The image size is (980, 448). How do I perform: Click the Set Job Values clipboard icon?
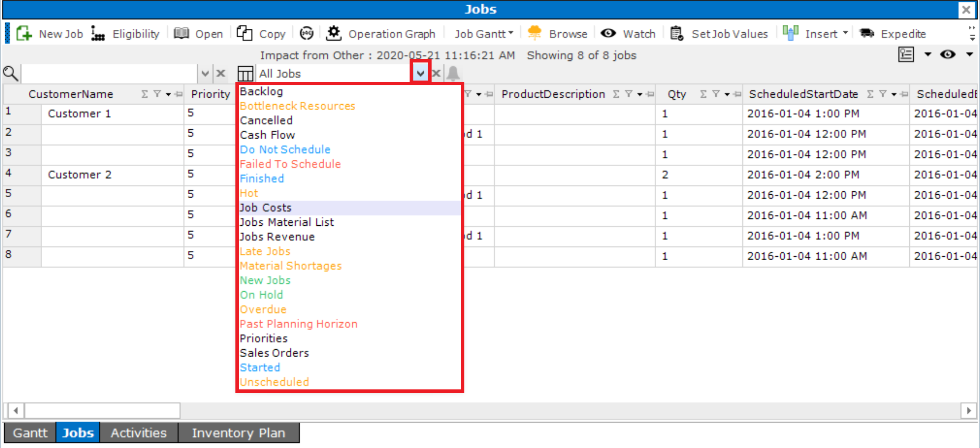pos(677,34)
